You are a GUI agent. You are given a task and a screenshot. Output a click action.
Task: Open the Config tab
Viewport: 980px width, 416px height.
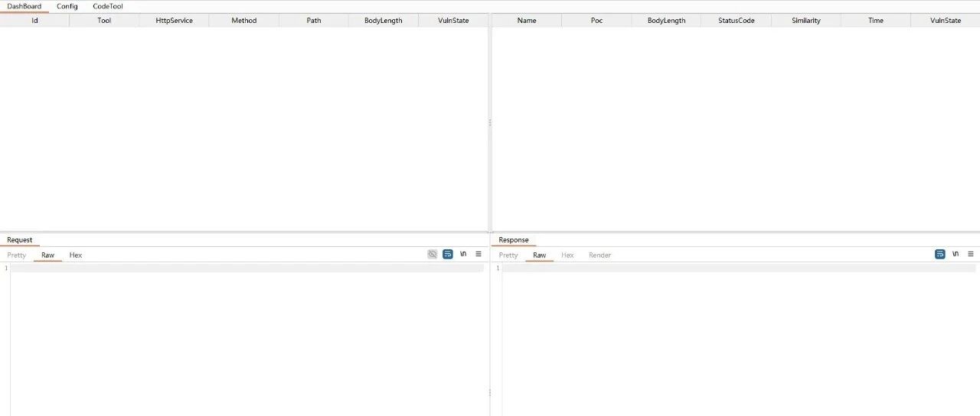tap(67, 6)
